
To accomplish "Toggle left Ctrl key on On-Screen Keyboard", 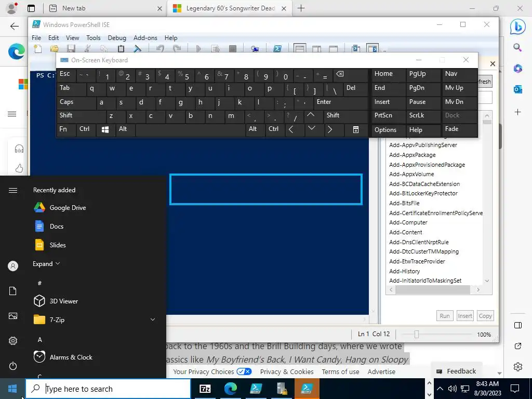I will click(86, 129).
